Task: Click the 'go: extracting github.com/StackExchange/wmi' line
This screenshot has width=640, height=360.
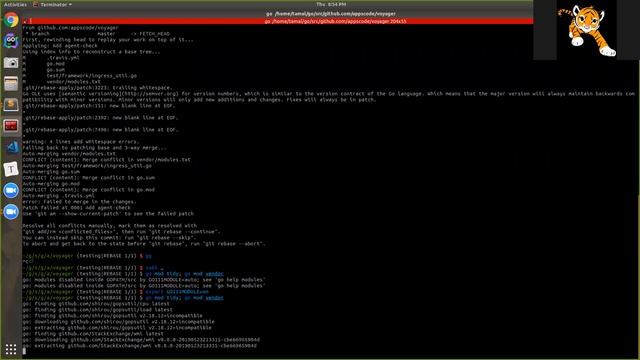Action: (x=140, y=346)
